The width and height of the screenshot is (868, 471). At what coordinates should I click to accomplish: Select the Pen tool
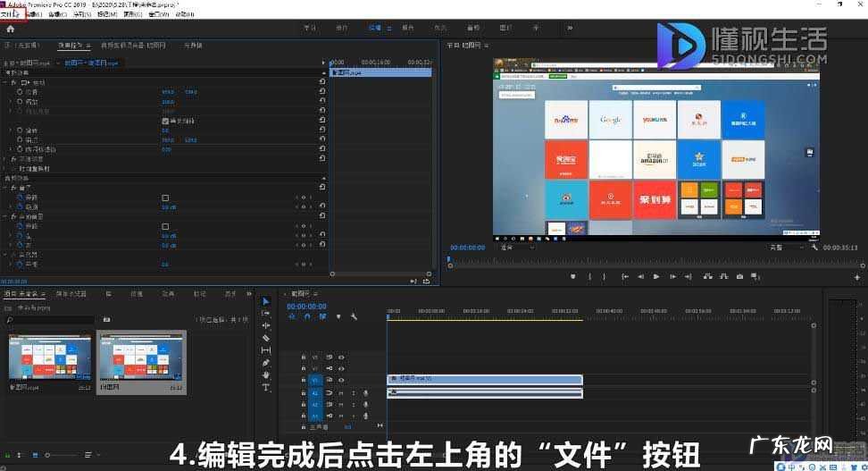pyautogui.click(x=266, y=363)
